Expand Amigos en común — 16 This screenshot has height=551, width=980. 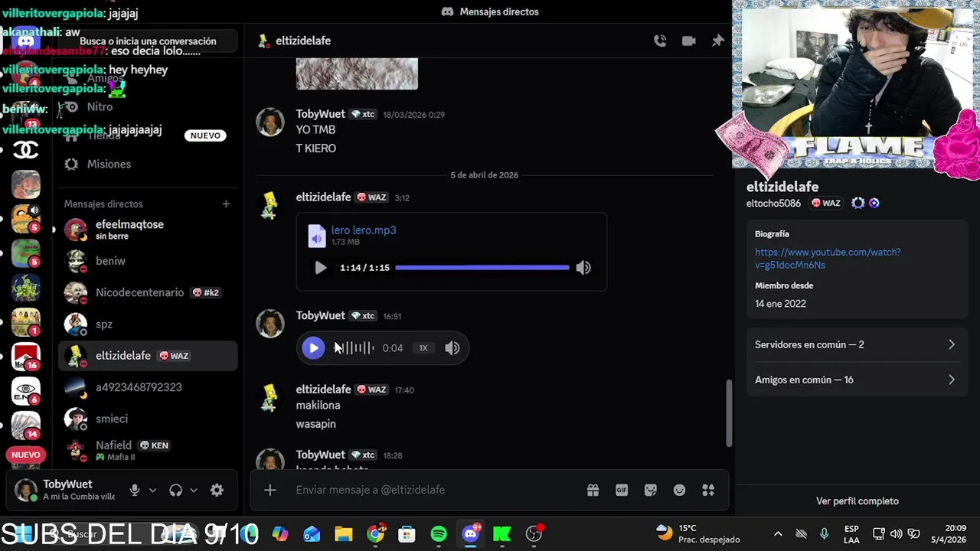(857, 380)
